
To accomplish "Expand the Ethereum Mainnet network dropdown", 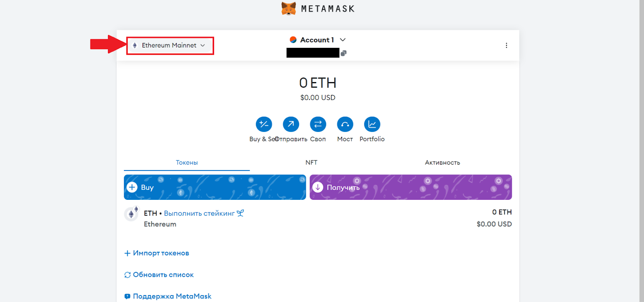I will click(170, 45).
